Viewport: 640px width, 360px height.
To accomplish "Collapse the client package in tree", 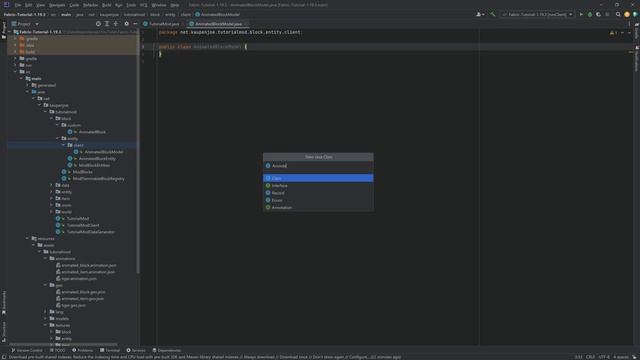I will (63, 145).
